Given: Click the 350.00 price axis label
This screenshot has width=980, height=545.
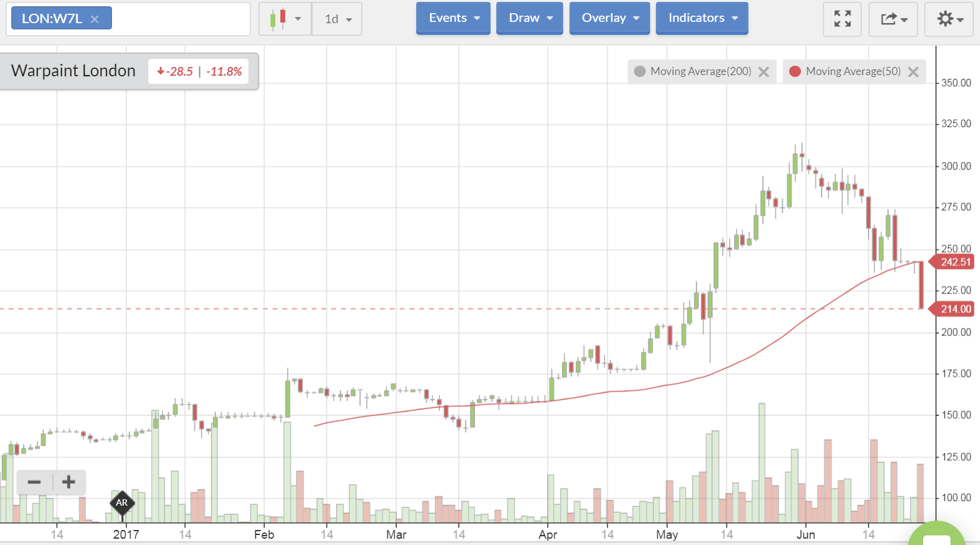Looking at the screenshot, I should click(956, 83).
